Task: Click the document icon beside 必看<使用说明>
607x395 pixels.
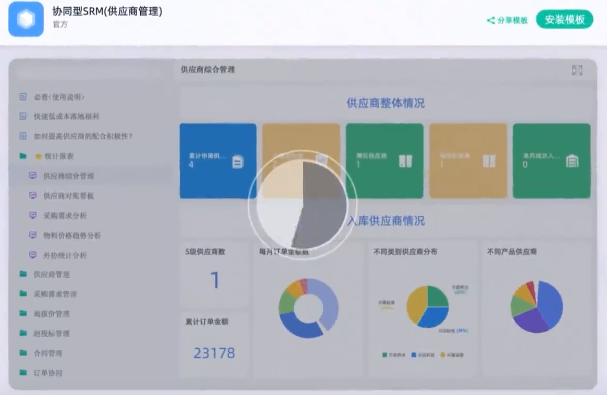Action: pyautogui.click(x=23, y=96)
